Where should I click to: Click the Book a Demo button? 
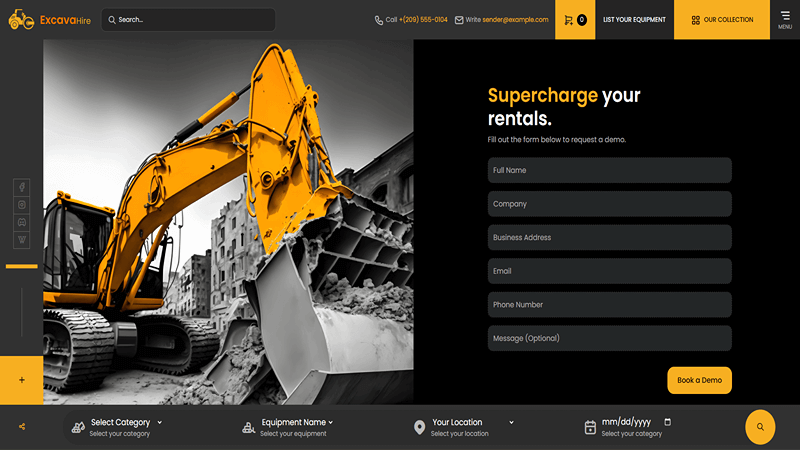[699, 380]
